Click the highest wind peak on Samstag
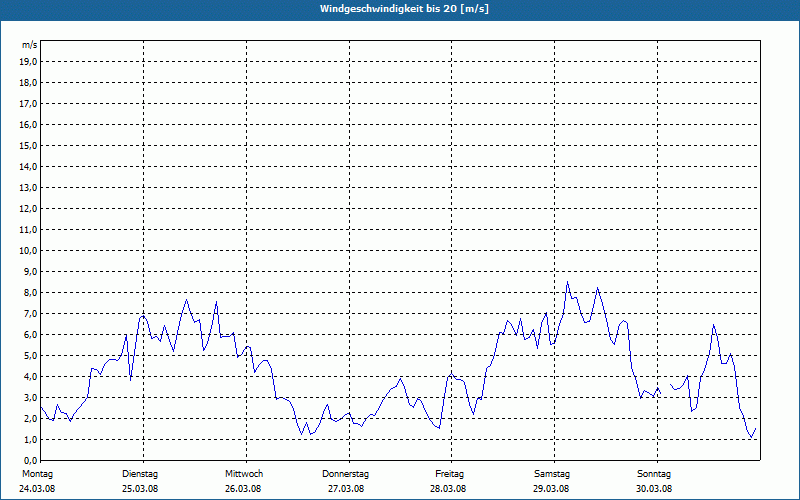The height and width of the screenshot is (500, 800). (x=567, y=282)
